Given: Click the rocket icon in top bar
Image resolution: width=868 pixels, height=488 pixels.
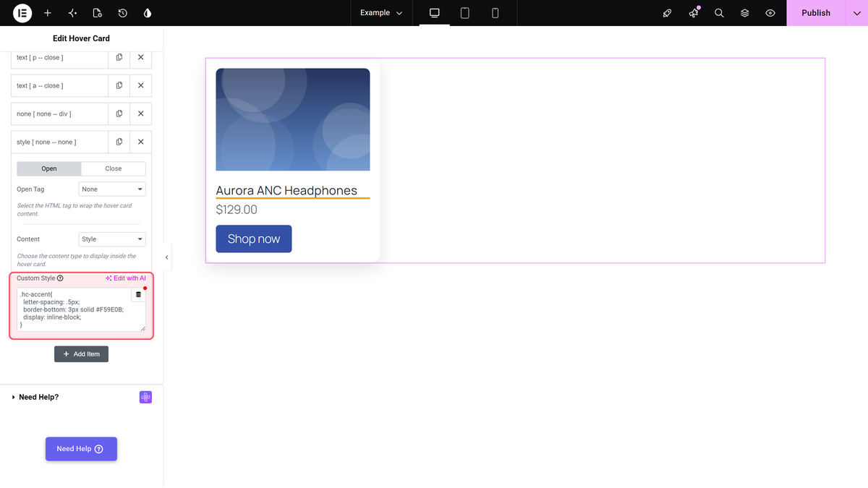Looking at the screenshot, I should (668, 13).
